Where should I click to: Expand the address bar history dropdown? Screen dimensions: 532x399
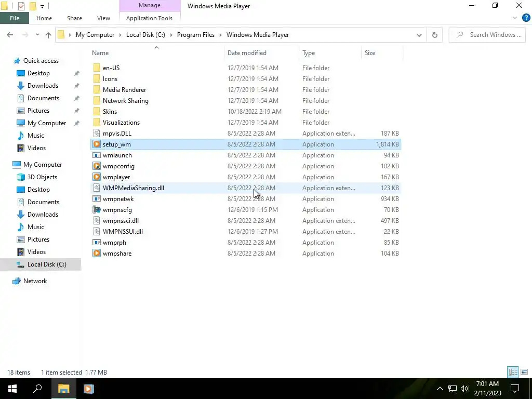(x=419, y=35)
